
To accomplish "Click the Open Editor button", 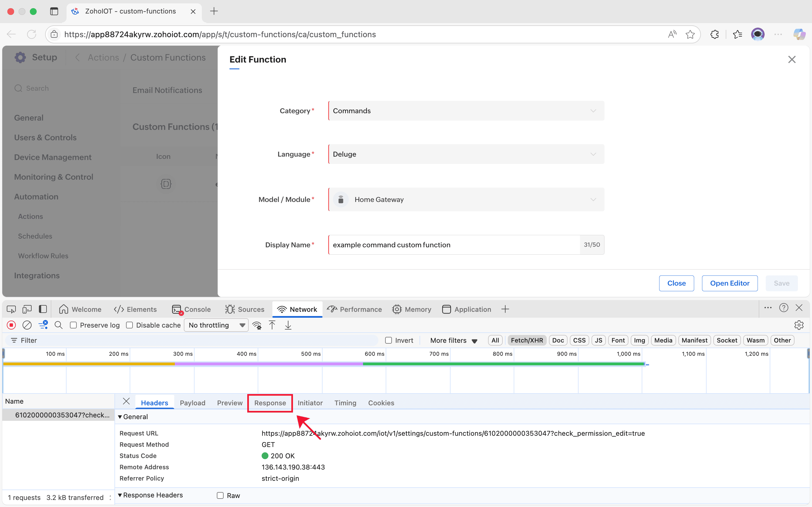I will (x=729, y=283).
